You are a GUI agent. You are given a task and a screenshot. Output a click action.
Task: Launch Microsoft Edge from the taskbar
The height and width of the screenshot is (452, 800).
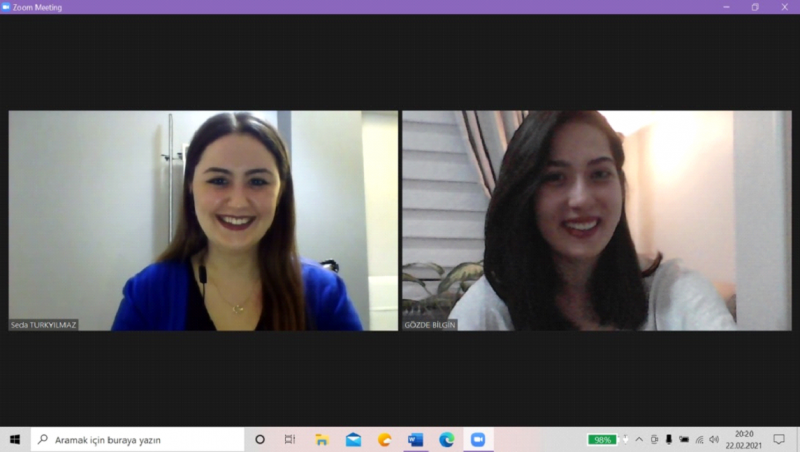pyautogui.click(x=446, y=440)
